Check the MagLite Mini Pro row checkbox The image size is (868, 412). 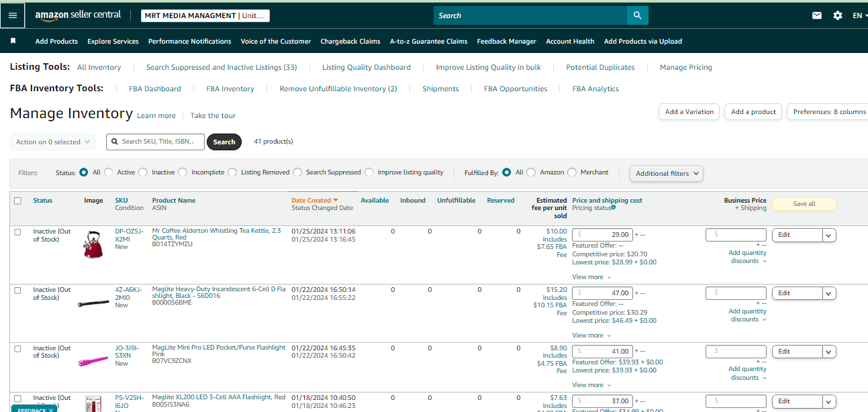click(17, 348)
